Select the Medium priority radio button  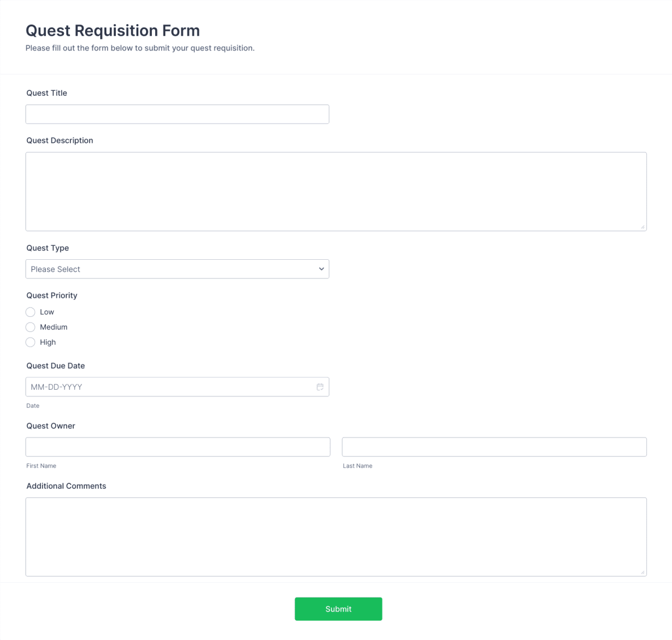(x=30, y=327)
